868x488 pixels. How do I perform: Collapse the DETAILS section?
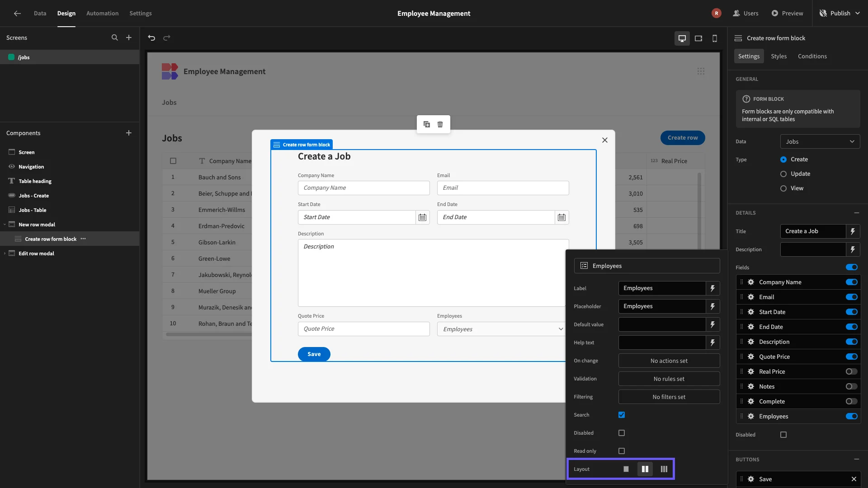tap(856, 213)
